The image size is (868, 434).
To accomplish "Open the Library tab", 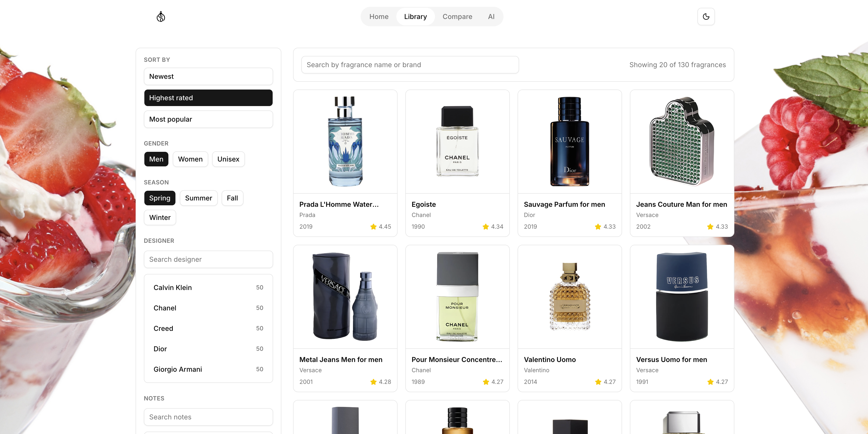I will click(415, 17).
